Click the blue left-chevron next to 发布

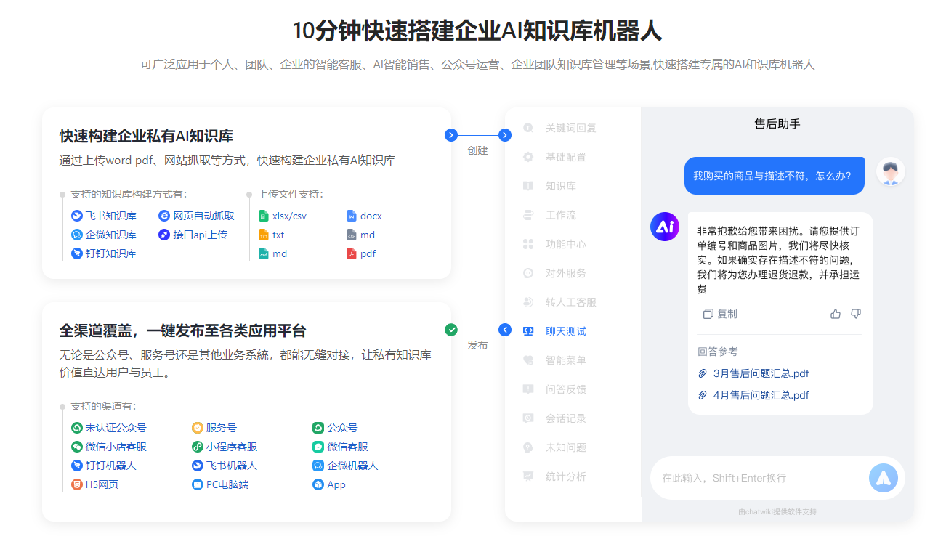506,330
